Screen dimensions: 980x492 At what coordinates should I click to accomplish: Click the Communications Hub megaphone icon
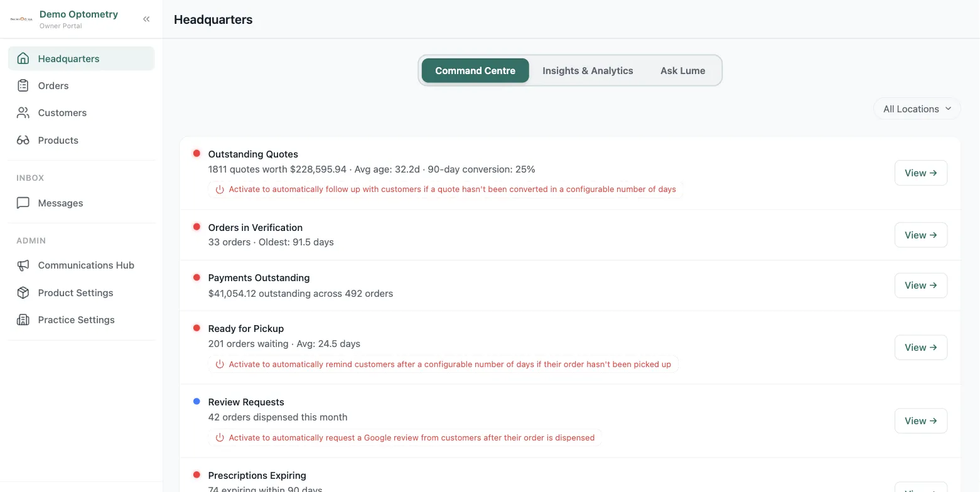point(23,265)
